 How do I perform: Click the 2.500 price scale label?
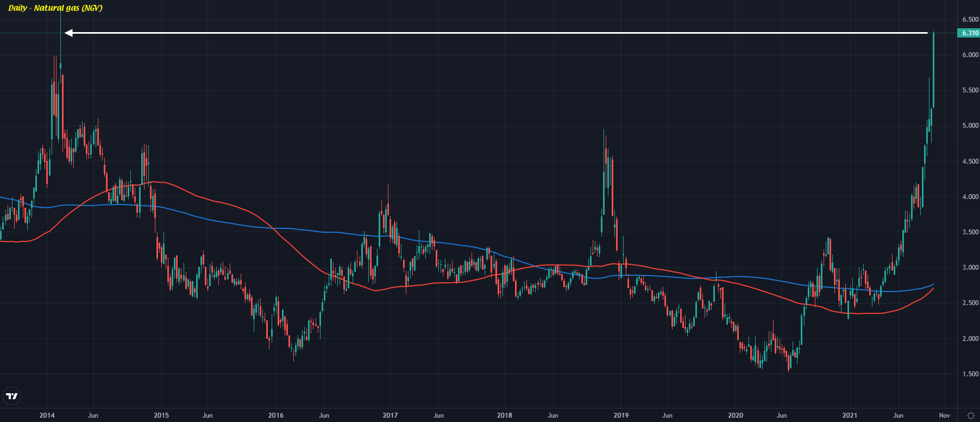(x=970, y=303)
